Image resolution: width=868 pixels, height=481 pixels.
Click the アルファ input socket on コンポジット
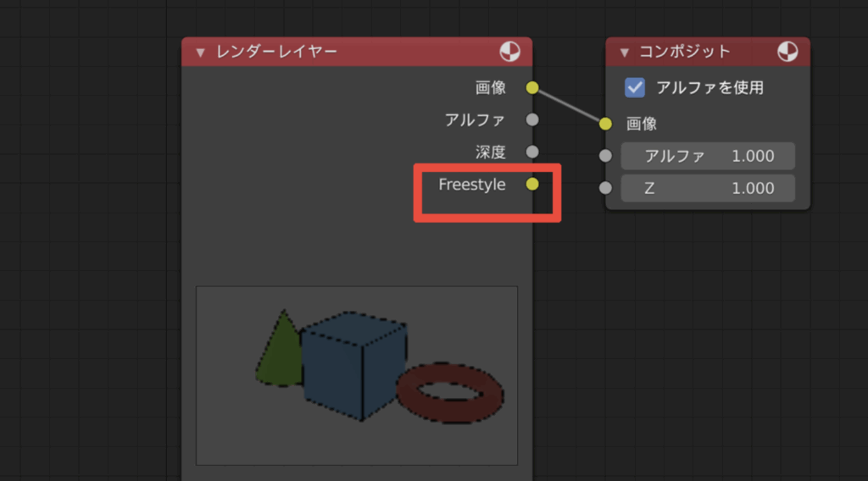point(605,156)
